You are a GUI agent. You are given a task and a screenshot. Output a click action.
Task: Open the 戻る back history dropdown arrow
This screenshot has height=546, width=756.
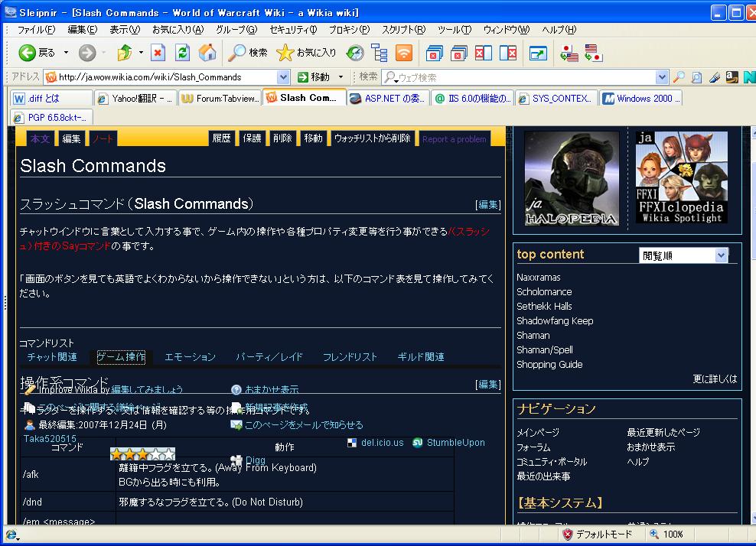[66, 53]
